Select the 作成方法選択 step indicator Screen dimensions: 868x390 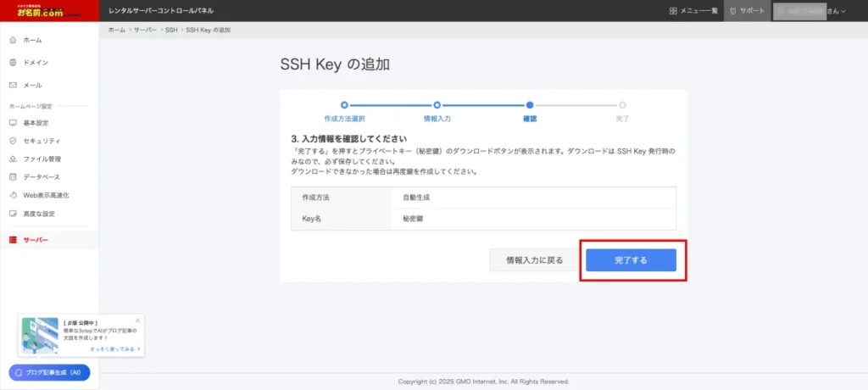pyautogui.click(x=344, y=105)
